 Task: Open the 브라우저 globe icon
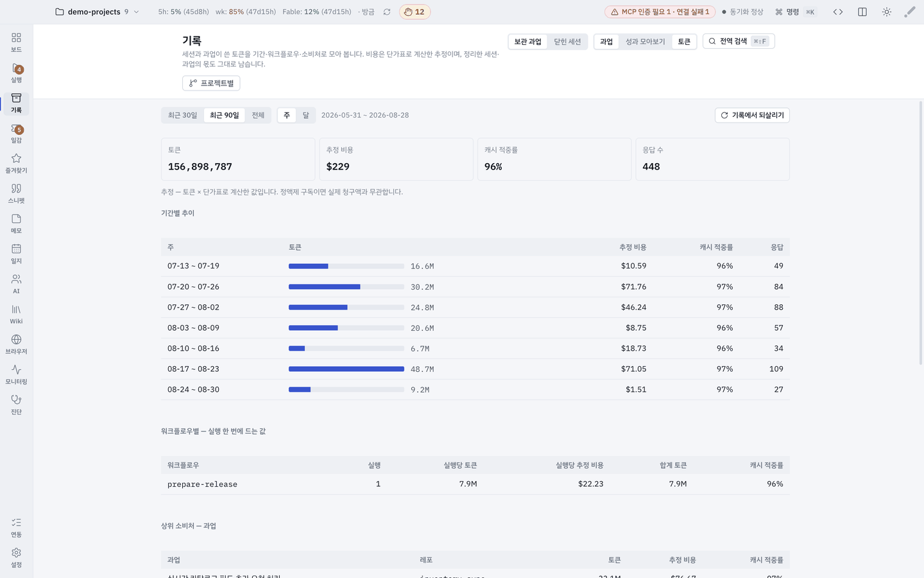click(x=16, y=344)
